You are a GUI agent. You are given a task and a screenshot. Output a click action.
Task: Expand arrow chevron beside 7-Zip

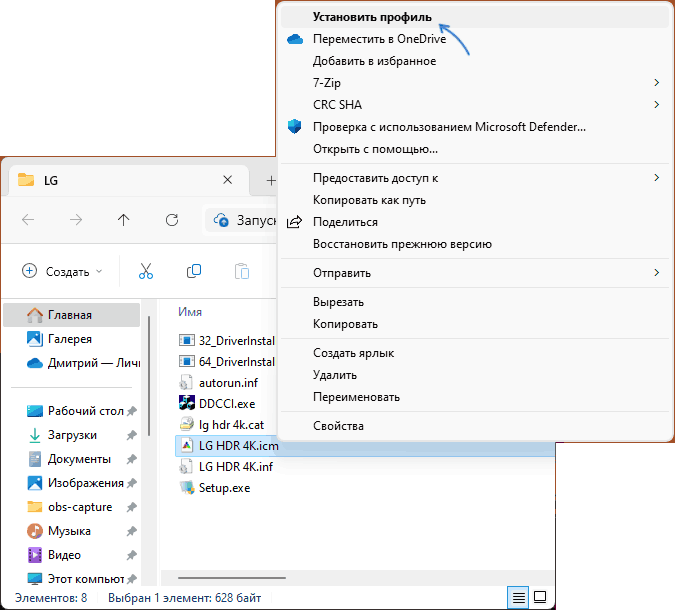coord(656,83)
